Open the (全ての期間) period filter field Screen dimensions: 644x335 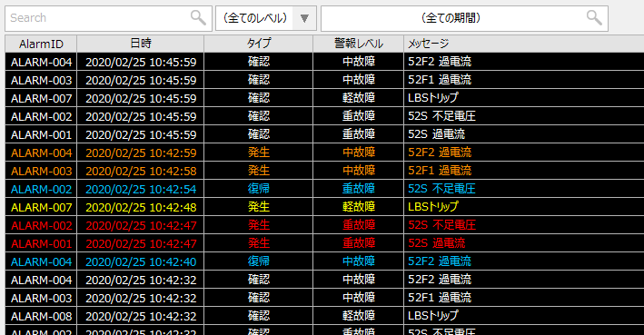pos(464,18)
